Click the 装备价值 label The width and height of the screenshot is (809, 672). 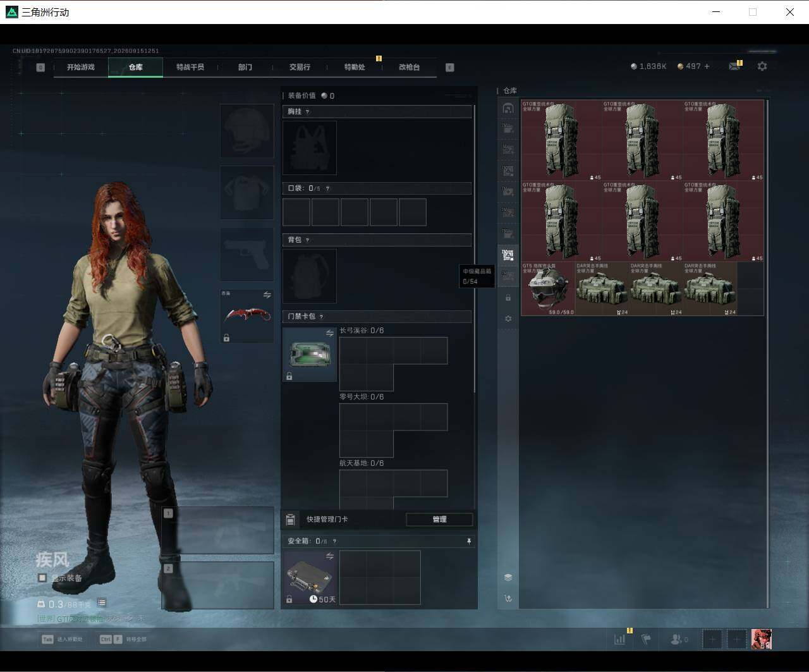[301, 95]
